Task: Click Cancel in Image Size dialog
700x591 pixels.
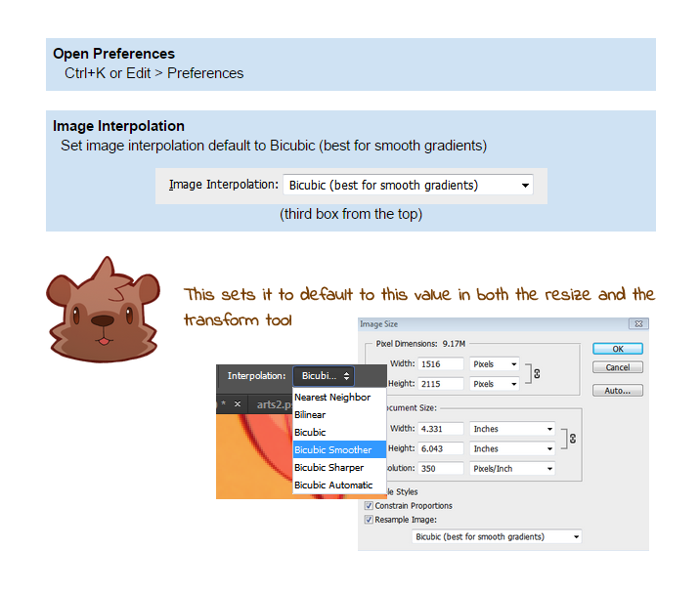Action: point(618,367)
